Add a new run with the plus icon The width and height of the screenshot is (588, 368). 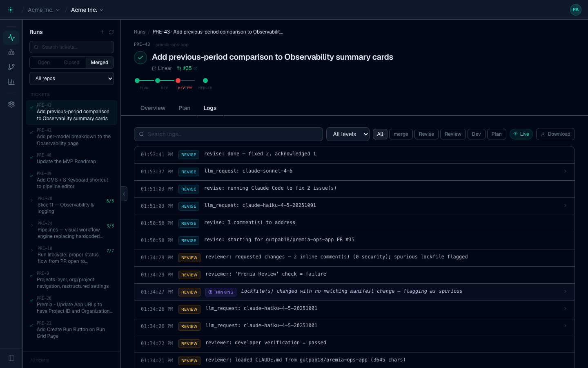click(x=102, y=32)
